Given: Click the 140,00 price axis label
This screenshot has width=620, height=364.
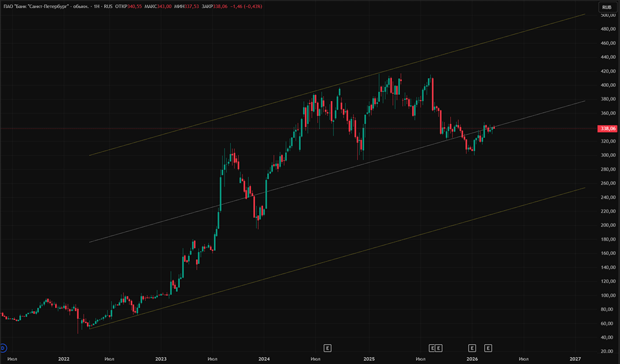Looking at the screenshot, I should pos(608,267).
